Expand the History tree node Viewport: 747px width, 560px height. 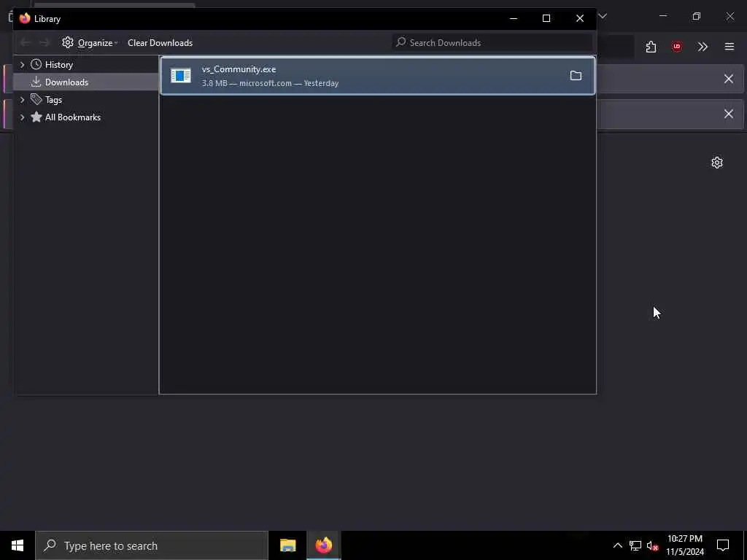(22, 65)
